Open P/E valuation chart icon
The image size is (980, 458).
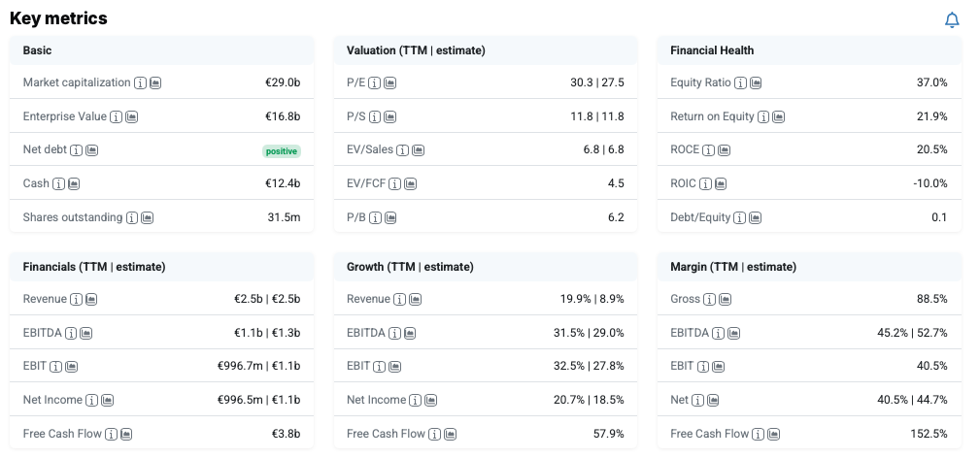(x=389, y=83)
